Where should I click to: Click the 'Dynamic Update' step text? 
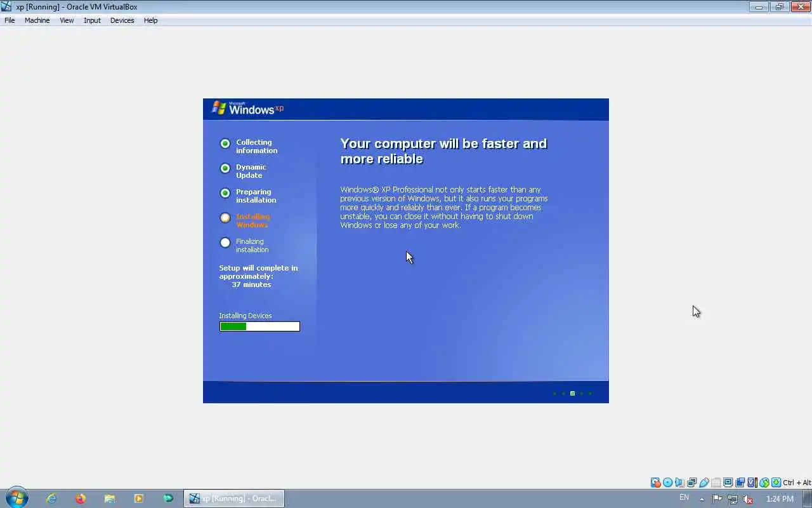pos(251,171)
